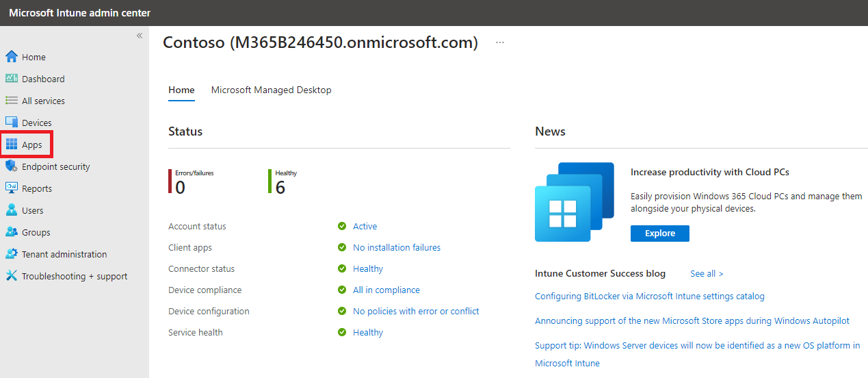Image resolution: width=868 pixels, height=378 pixels.
Task: Click green check on Service health row
Action: 342,332
